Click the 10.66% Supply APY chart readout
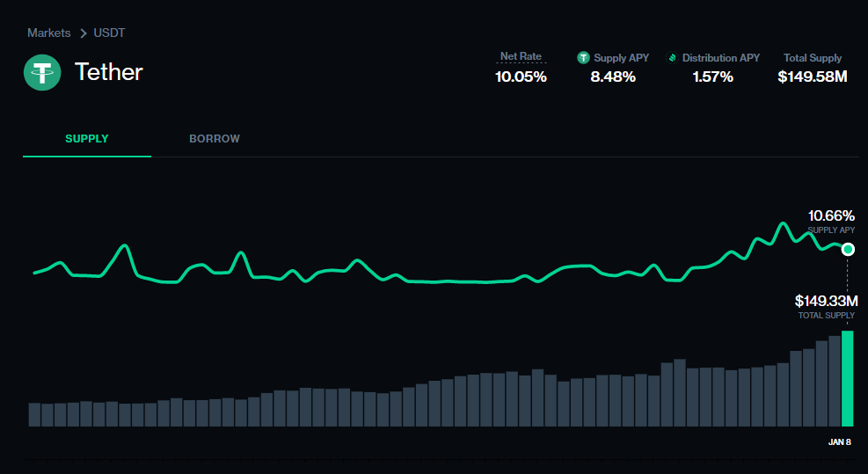 831,215
